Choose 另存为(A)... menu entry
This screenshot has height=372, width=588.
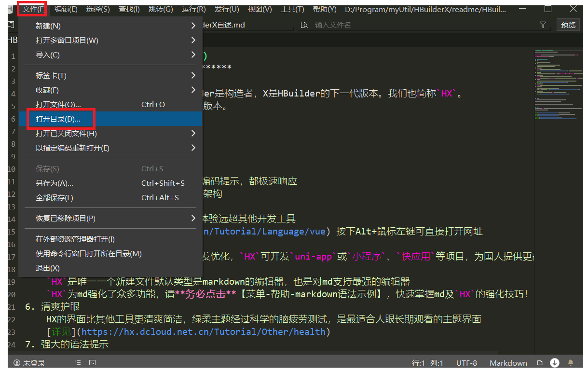(110, 183)
